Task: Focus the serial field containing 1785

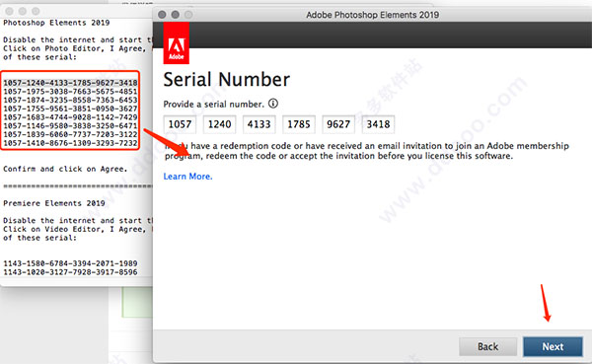Action: (299, 124)
